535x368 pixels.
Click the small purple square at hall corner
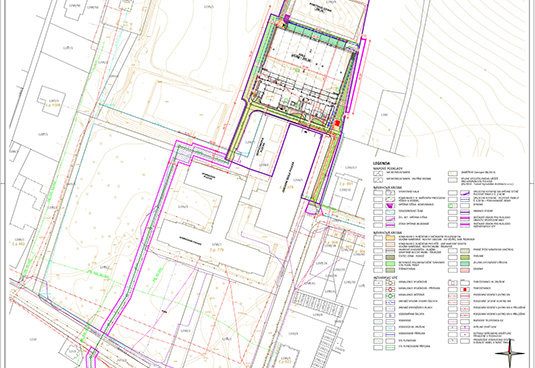[x=287, y=17]
